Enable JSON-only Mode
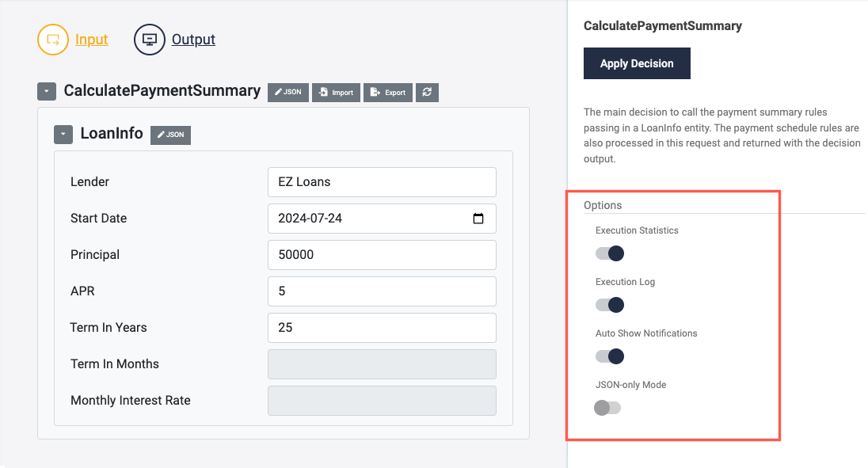Screen dimensions: 868x468 click(607, 408)
